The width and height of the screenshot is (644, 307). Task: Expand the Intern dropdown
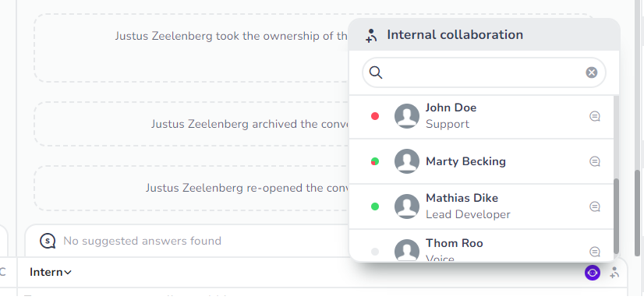[51, 272]
